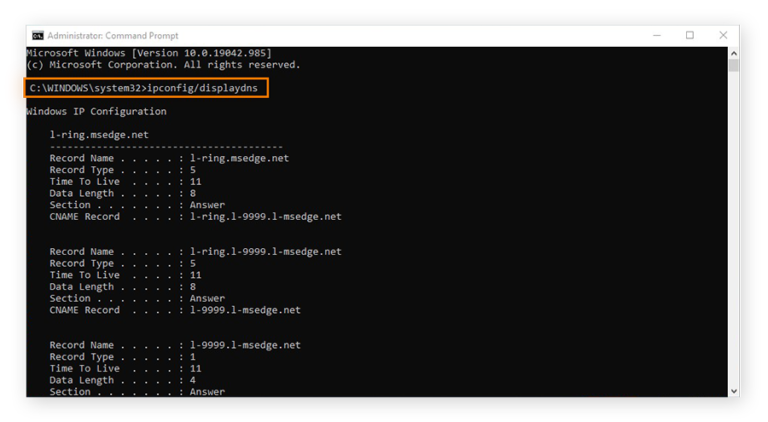Close the Administrator Command Prompt window

723,35
